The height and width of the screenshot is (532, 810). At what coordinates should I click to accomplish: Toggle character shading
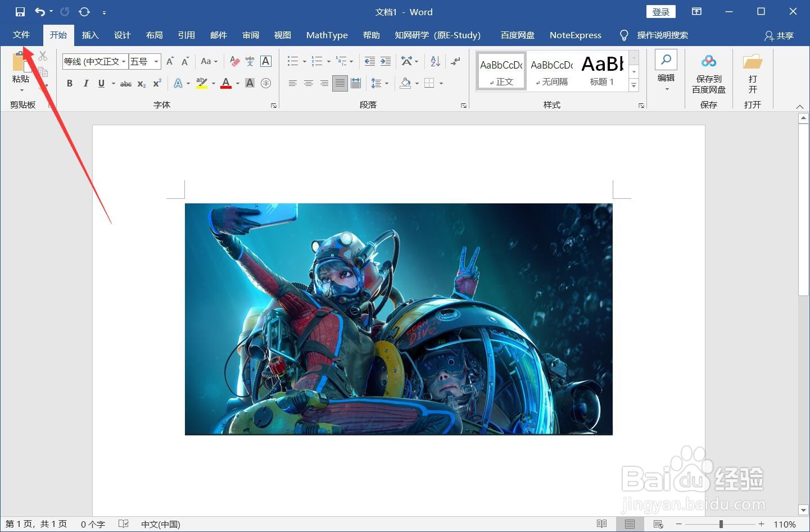tap(250, 84)
